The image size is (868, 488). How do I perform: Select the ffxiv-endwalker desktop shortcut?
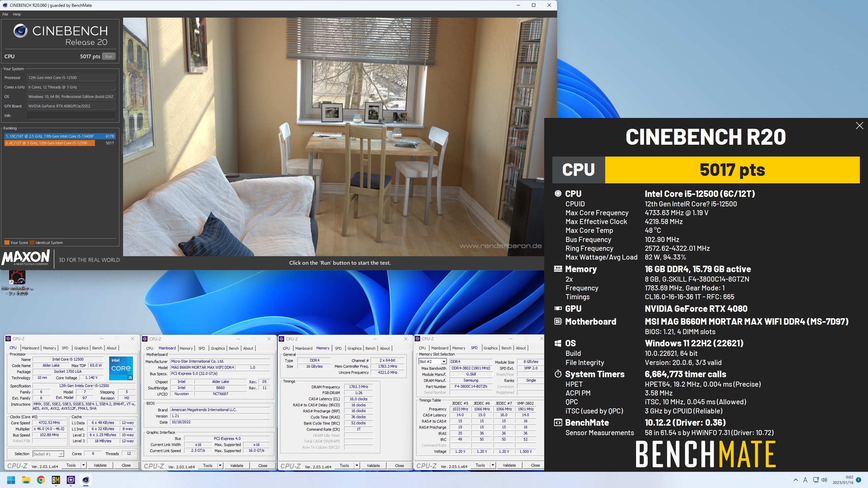pos(17,283)
